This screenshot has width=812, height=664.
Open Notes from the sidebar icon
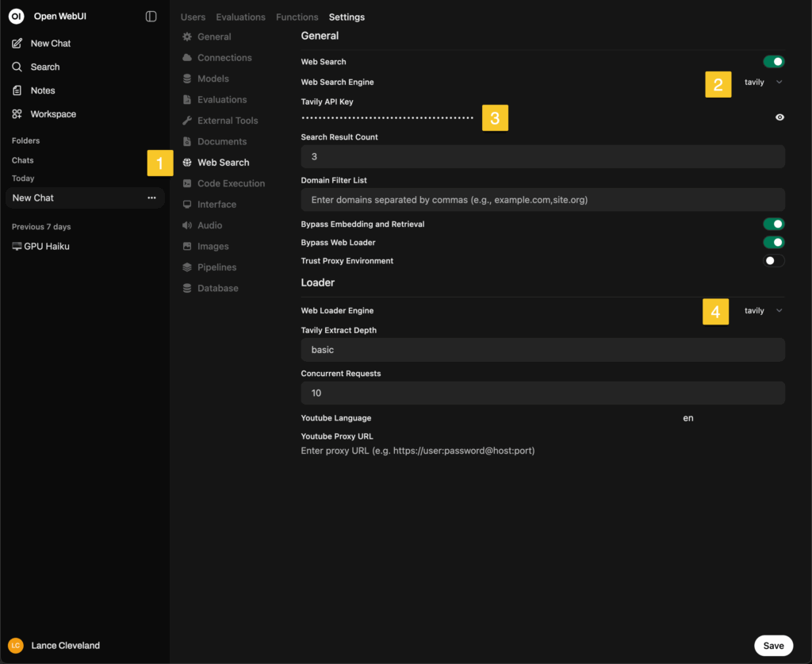click(x=17, y=90)
